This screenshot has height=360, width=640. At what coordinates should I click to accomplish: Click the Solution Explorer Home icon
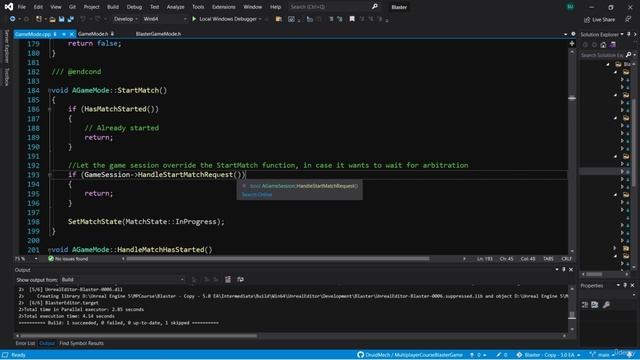[x=603, y=45]
